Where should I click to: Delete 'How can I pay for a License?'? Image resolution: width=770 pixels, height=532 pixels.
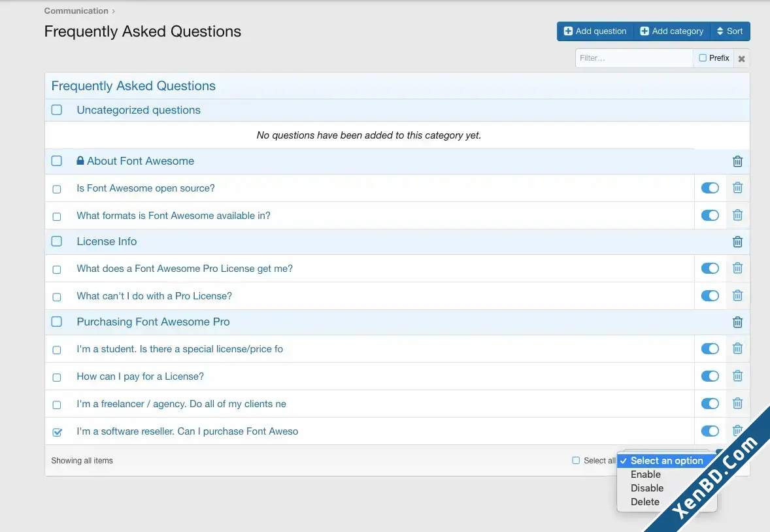coord(737,376)
